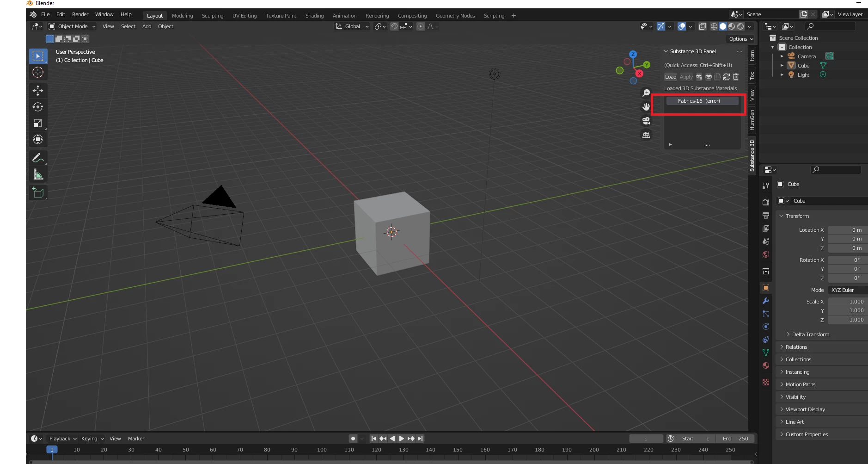Expand Cube in the outliner
The image size is (868, 464).
782,66
